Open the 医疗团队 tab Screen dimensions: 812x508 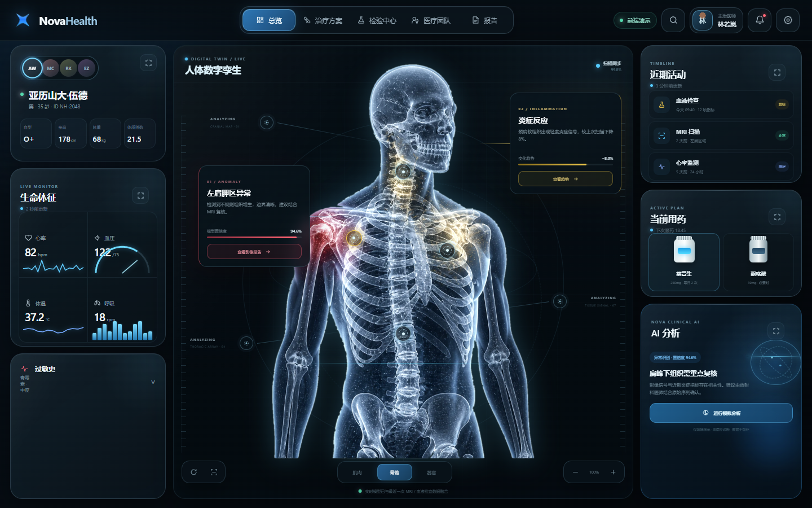click(431, 20)
